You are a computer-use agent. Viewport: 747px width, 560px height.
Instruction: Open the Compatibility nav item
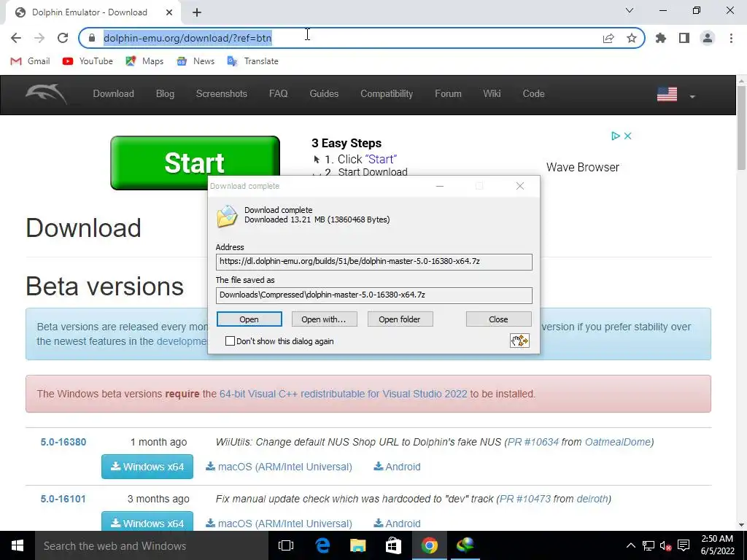[x=387, y=94]
